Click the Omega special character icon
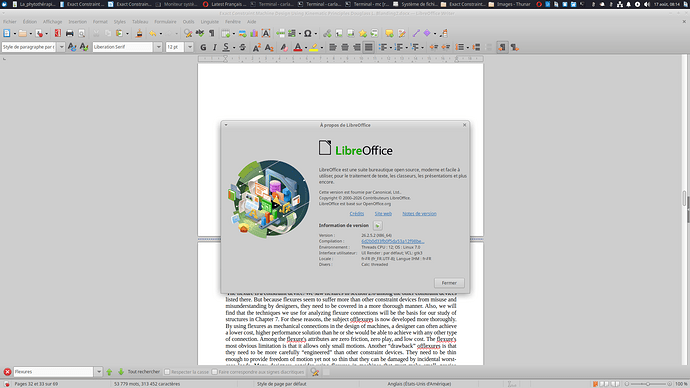This screenshot has width=690, height=388. coord(308,33)
